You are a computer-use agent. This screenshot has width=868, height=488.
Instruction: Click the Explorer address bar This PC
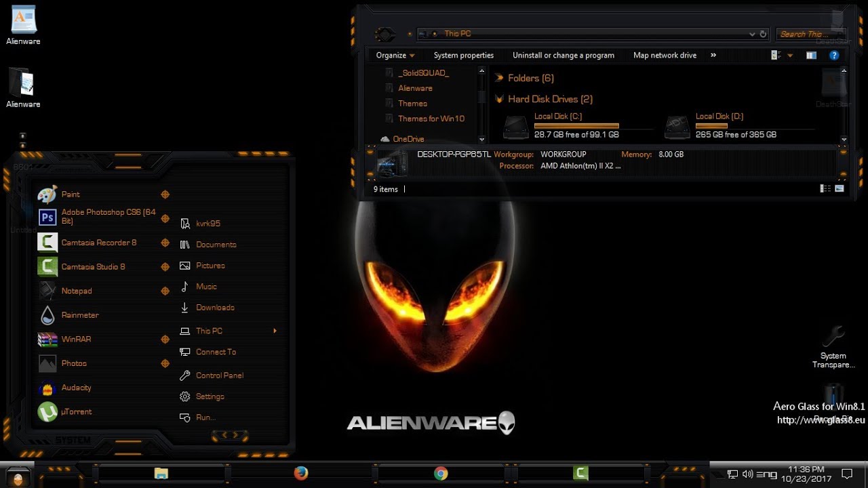click(458, 34)
